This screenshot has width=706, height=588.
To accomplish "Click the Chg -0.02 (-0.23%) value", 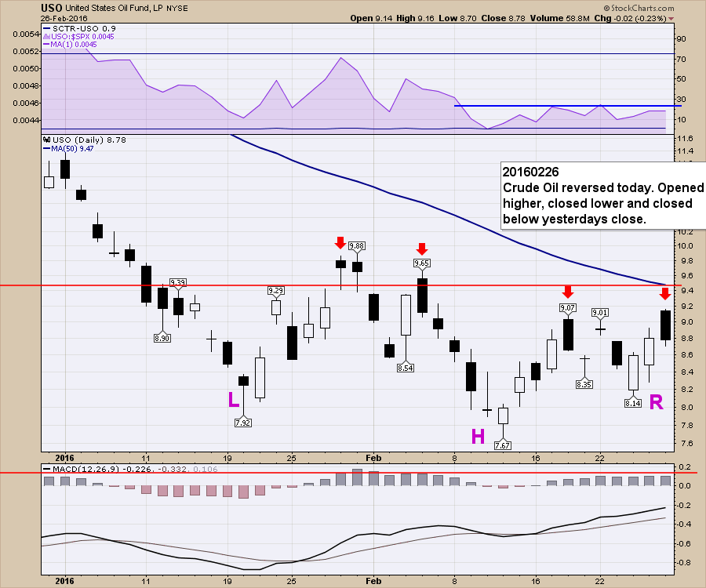I will pyautogui.click(x=631, y=19).
